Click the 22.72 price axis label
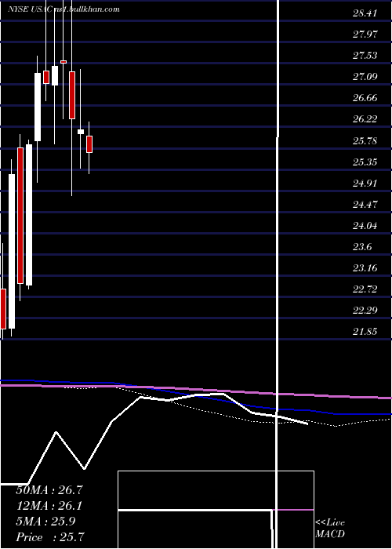 365,289
